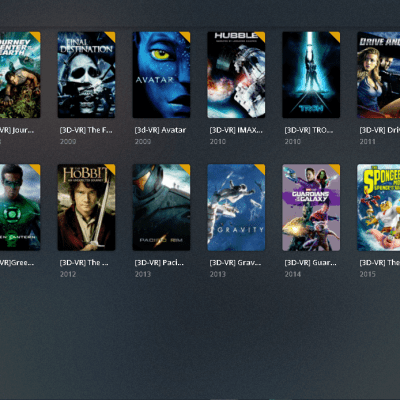400x400 pixels.
Task: Click unwatched corner flag on Guardians poster
Action: pyautogui.click(x=336, y=168)
